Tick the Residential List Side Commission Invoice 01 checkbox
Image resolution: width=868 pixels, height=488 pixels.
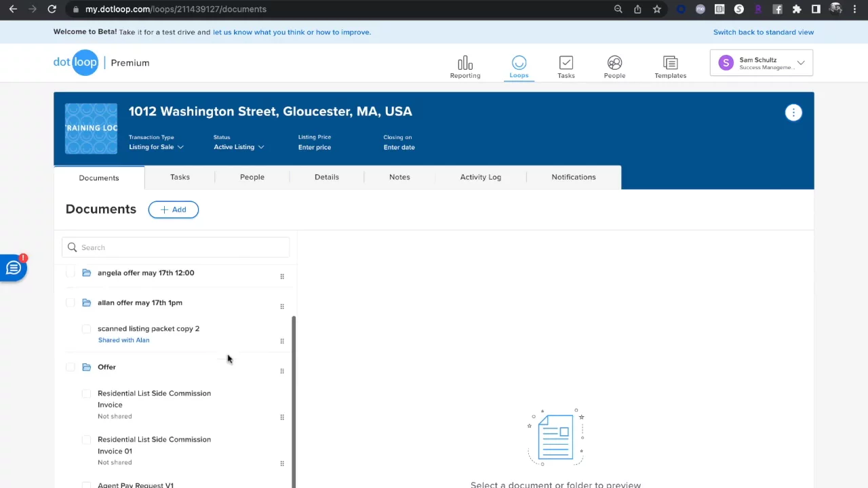pyautogui.click(x=86, y=440)
